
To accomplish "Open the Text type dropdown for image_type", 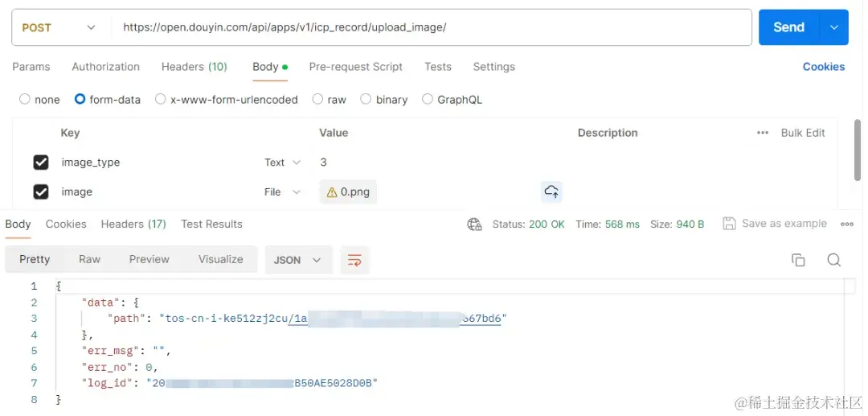I will 282,163.
